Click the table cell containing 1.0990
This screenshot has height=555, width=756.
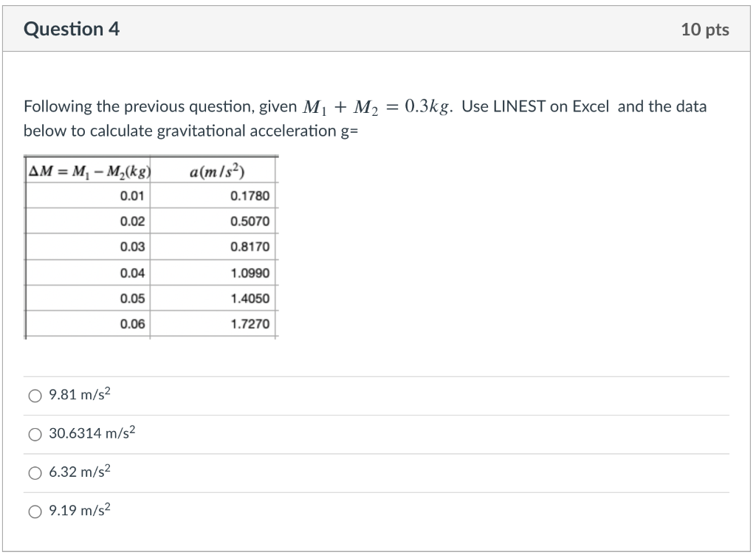click(x=251, y=273)
